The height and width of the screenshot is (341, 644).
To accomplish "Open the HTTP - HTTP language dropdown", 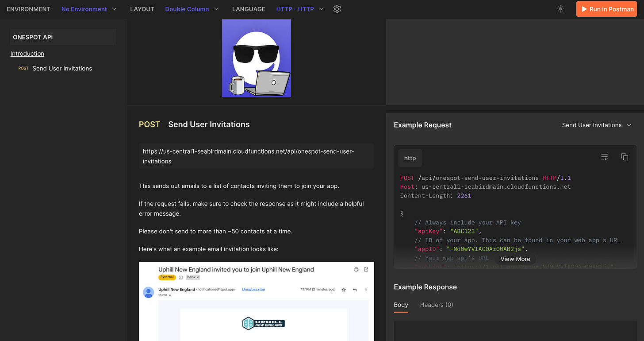I will 300,9.
